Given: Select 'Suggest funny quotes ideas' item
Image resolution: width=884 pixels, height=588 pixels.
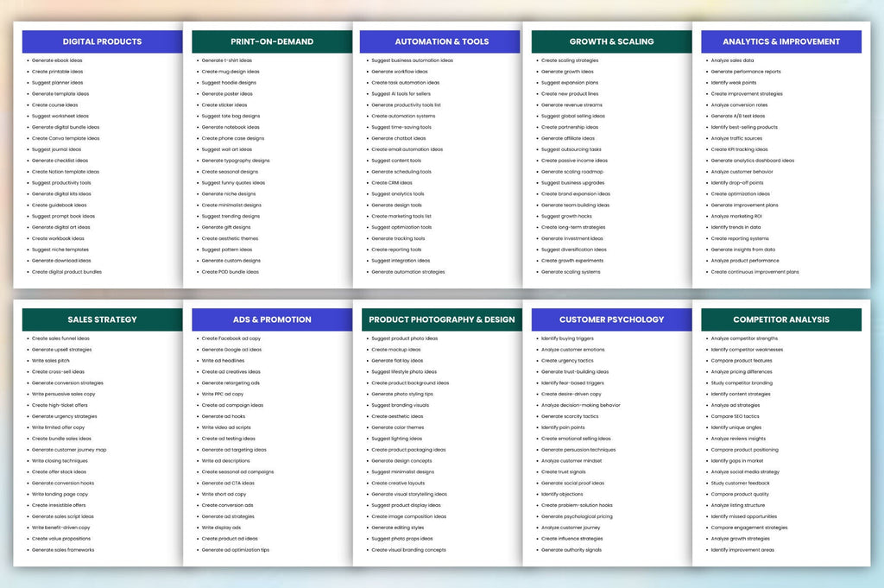Looking at the screenshot, I should 233,183.
